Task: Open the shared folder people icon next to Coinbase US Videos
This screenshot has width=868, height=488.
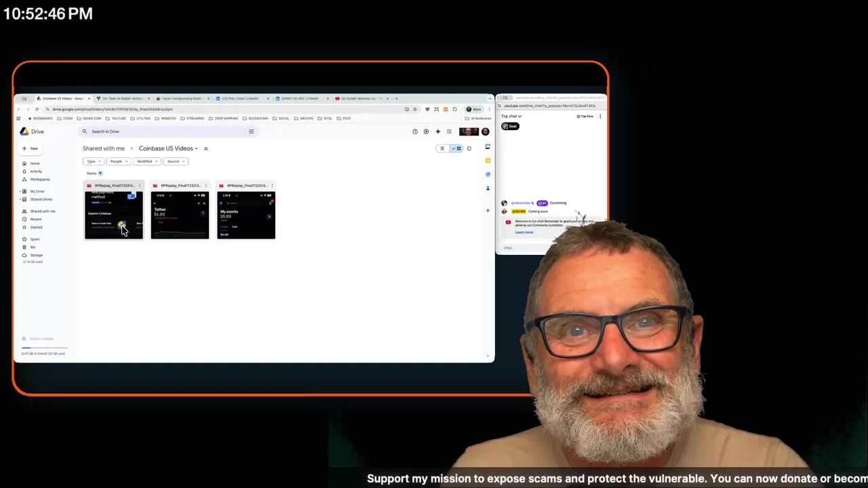Action: click(205, 148)
